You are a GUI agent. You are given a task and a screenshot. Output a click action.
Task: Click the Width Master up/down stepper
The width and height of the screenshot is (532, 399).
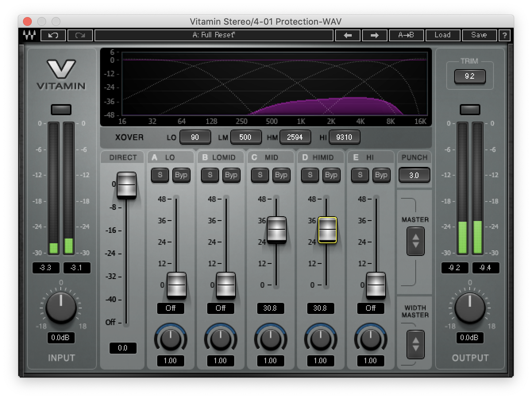416,345
